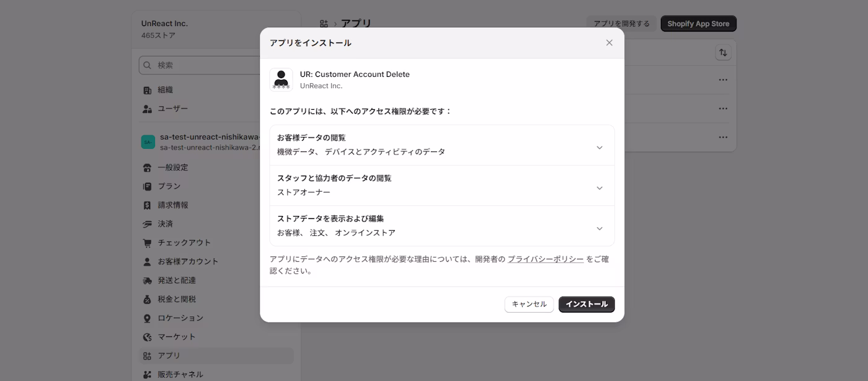Viewport: 868px width, 381px height.
Task: Click the 一般設定 store icon
Action: [147, 168]
